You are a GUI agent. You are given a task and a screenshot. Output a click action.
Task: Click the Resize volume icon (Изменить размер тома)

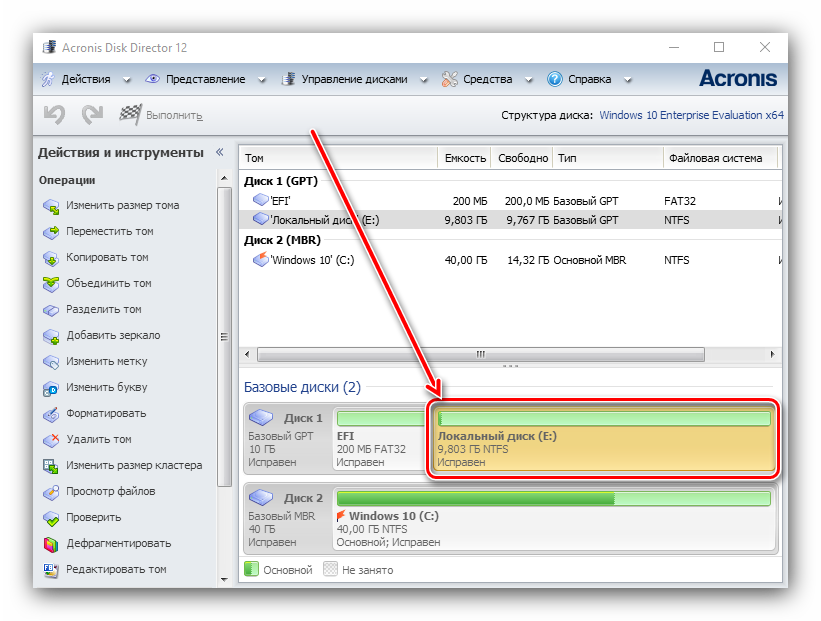point(51,206)
